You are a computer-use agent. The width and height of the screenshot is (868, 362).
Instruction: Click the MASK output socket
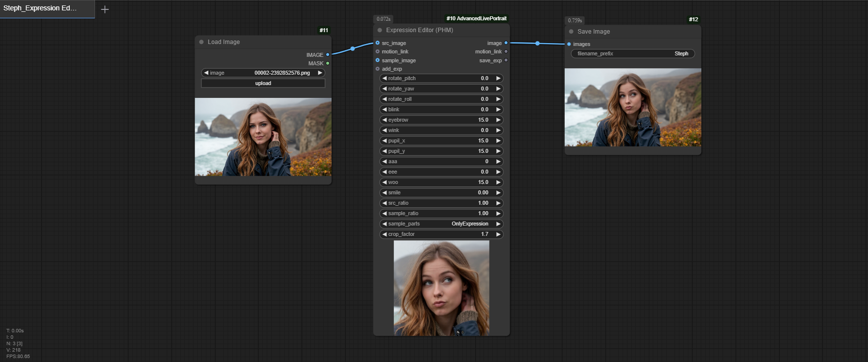(x=328, y=63)
